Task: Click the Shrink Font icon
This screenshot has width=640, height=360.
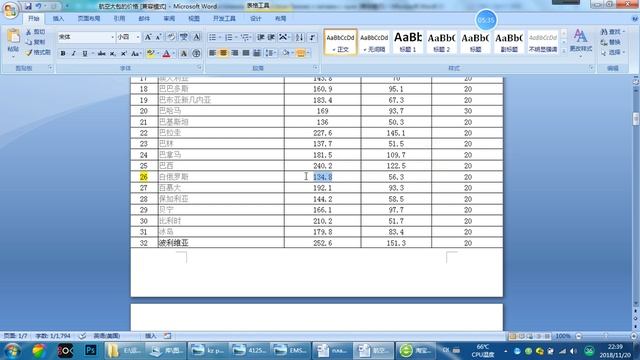Action: 158,37
